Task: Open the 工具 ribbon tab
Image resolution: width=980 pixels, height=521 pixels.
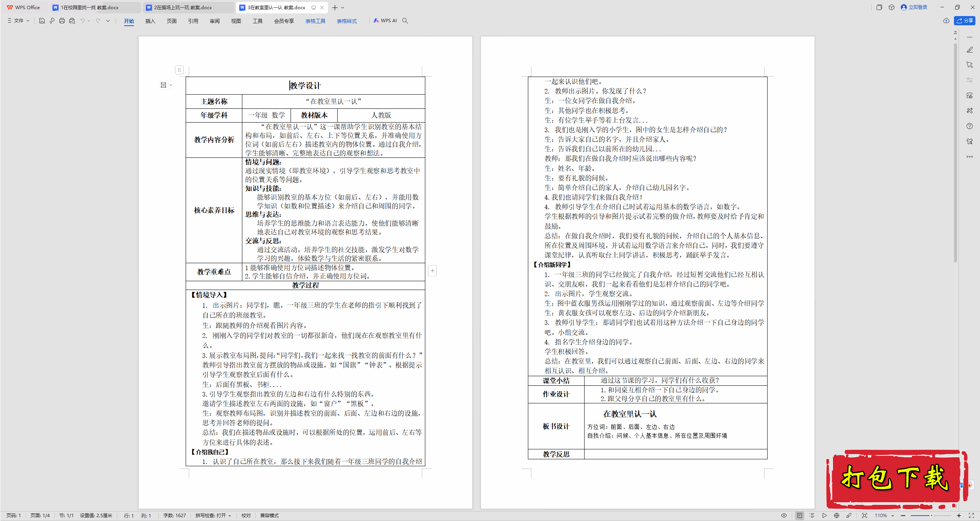Action: [x=257, y=21]
